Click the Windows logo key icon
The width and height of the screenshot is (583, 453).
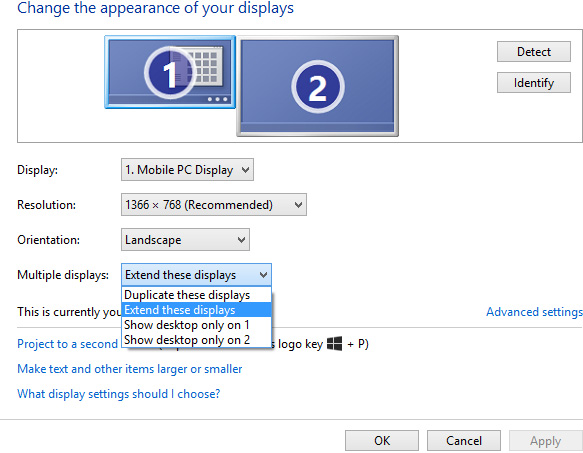(334, 343)
